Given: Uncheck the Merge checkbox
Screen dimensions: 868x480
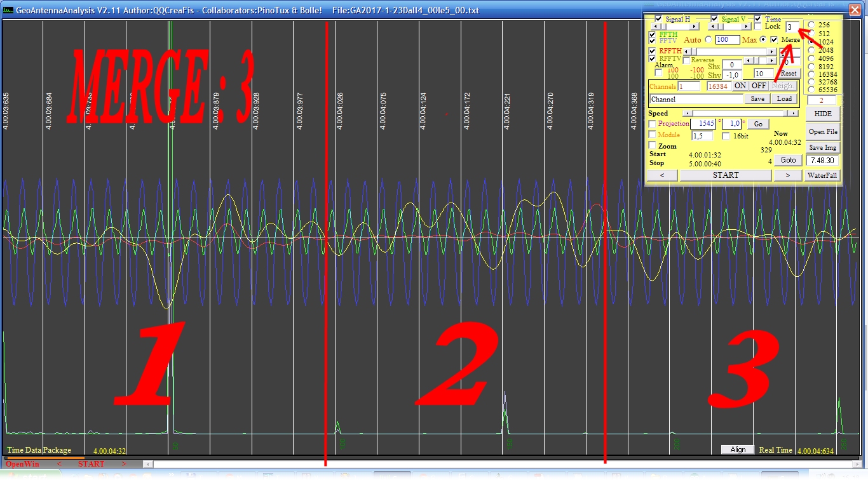Looking at the screenshot, I should 774,39.
